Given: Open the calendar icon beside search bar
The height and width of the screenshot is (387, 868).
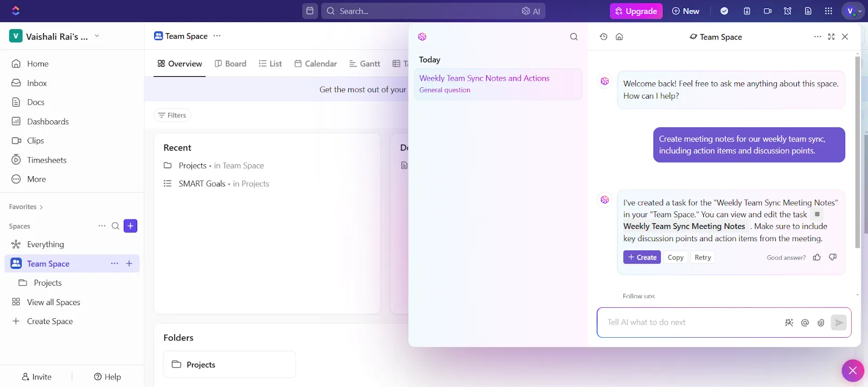Looking at the screenshot, I should pyautogui.click(x=310, y=11).
